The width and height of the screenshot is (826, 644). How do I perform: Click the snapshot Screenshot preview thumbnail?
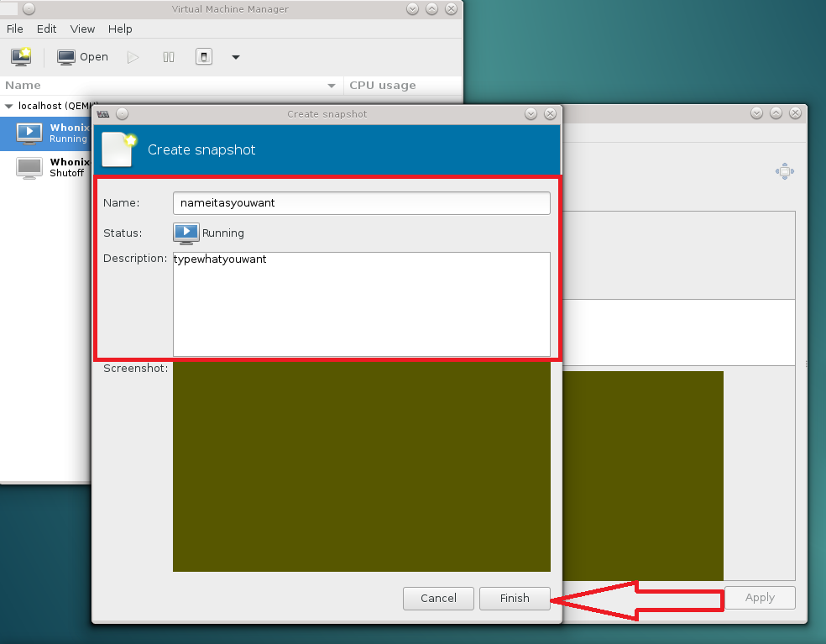[x=361, y=467]
